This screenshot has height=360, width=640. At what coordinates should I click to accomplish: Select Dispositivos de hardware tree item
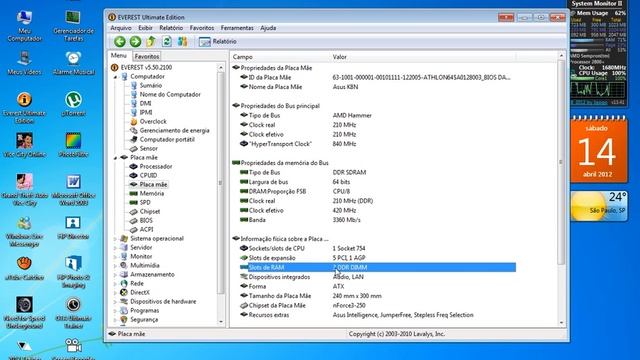coord(163,301)
